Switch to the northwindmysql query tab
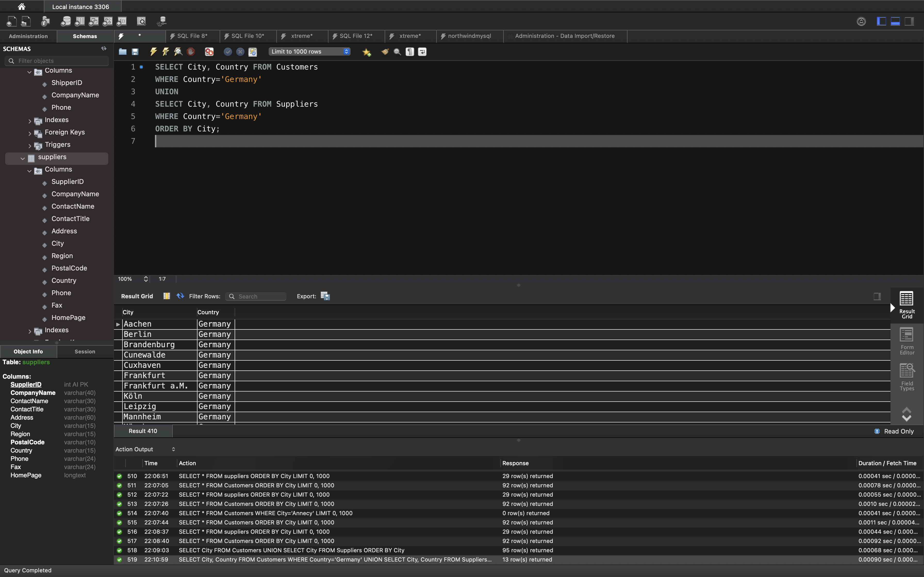The height and width of the screenshot is (577, 924). (x=469, y=36)
